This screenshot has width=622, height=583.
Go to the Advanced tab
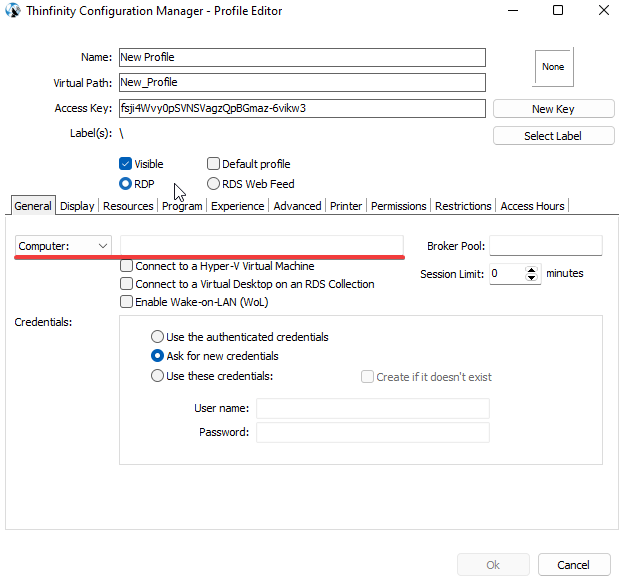[x=298, y=206]
